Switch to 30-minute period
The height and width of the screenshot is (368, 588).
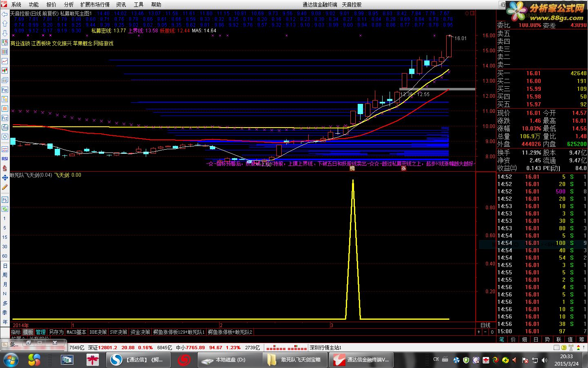pyautogui.click(x=5, y=247)
